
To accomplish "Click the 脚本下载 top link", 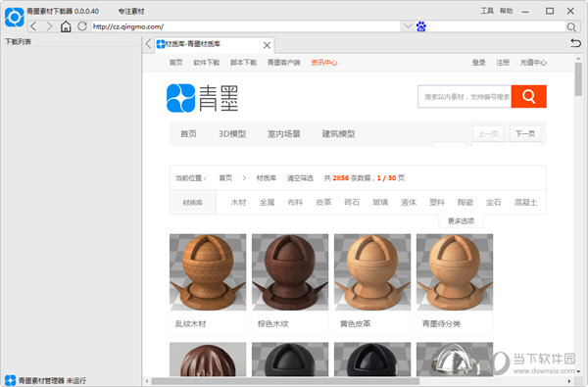I will coord(243,63).
